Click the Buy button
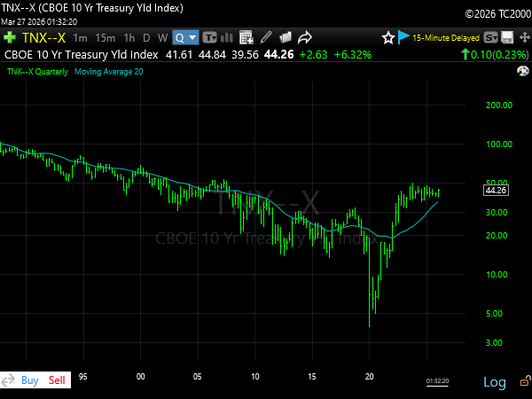 click(30, 380)
